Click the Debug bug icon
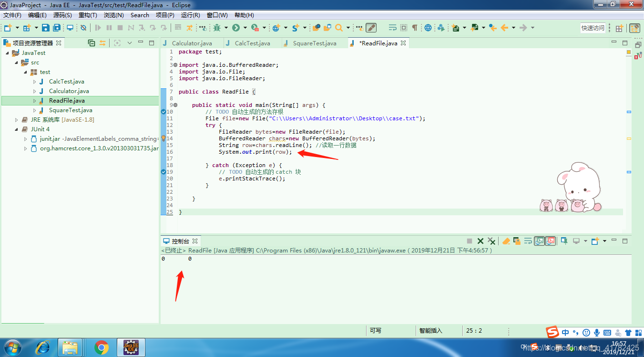Screen dimensions: 644x357 [217, 28]
